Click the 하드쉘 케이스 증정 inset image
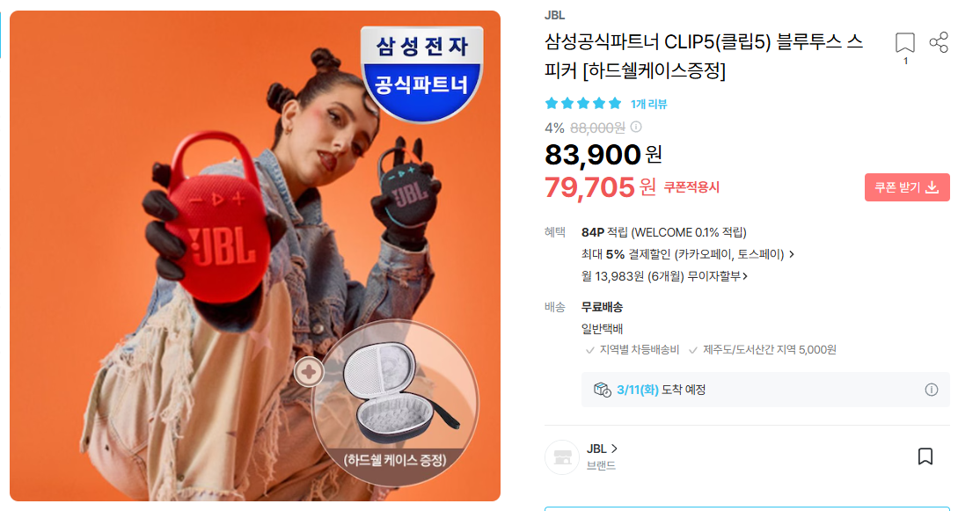980x511 pixels. [x=396, y=404]
